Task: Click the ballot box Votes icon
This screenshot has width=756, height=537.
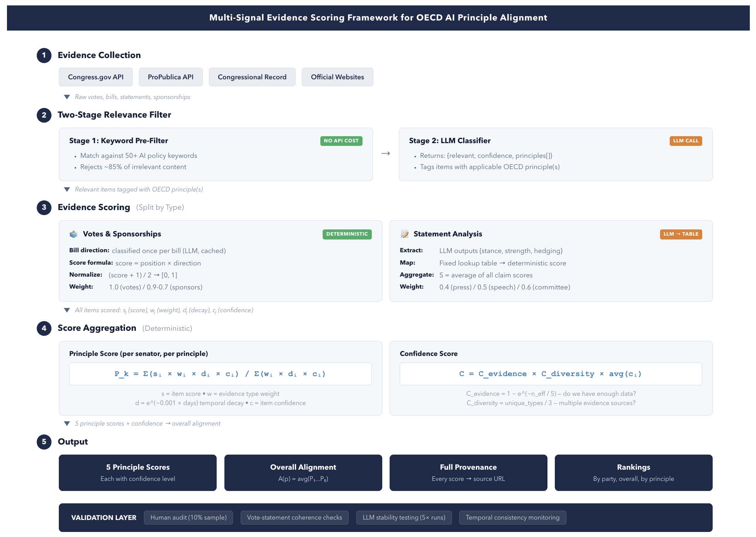Action: pos(74,234)
